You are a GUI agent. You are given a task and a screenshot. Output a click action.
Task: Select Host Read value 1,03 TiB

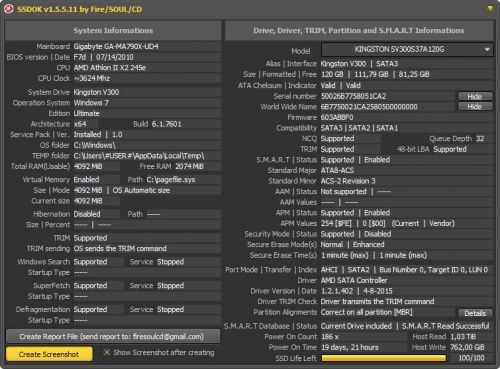pos(463,337)
